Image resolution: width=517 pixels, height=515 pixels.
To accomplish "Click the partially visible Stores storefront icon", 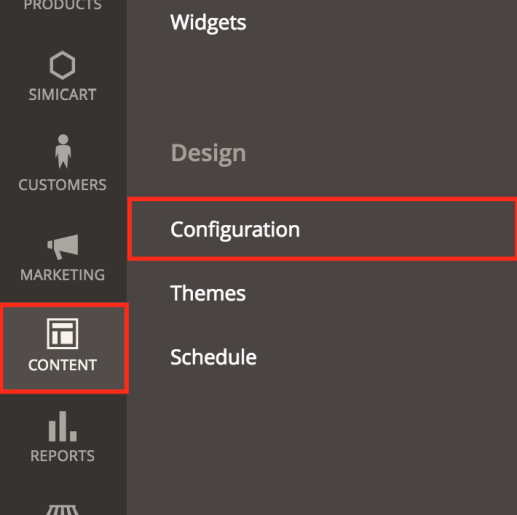I will click(63, 510).
